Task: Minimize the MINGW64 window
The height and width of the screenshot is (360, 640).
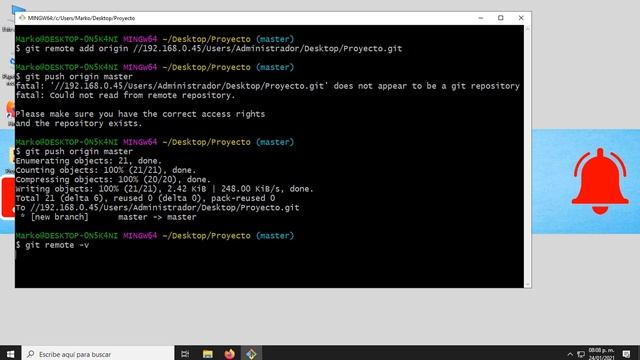Action: (481, 18)
